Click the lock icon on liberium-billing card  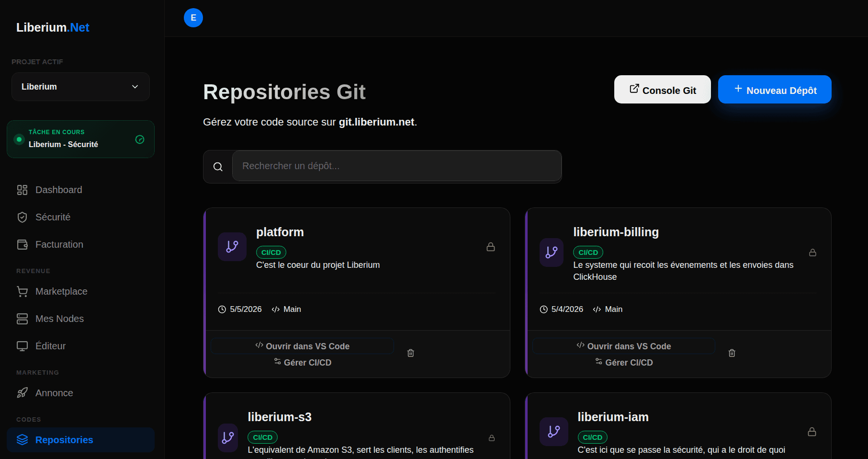point(812,252)
